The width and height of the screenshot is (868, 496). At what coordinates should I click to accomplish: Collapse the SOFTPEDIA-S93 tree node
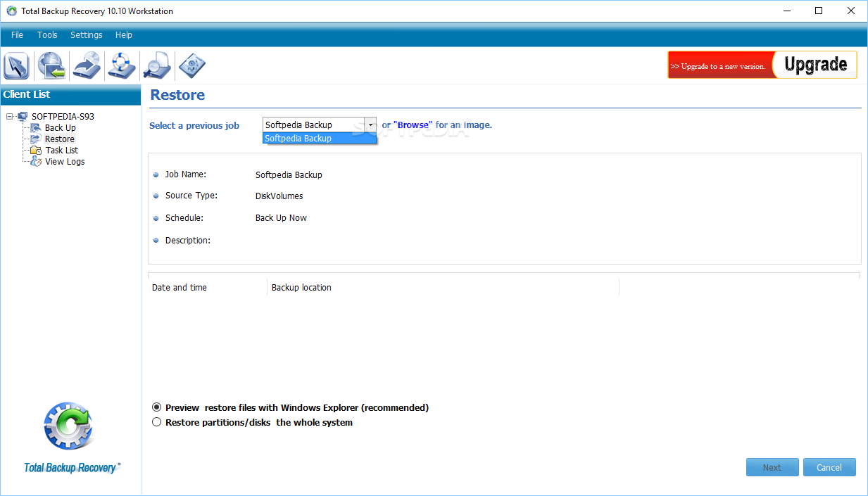(x=9, y=117)
